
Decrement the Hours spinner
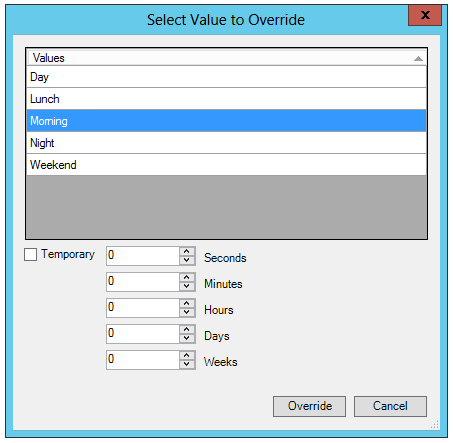187,312
